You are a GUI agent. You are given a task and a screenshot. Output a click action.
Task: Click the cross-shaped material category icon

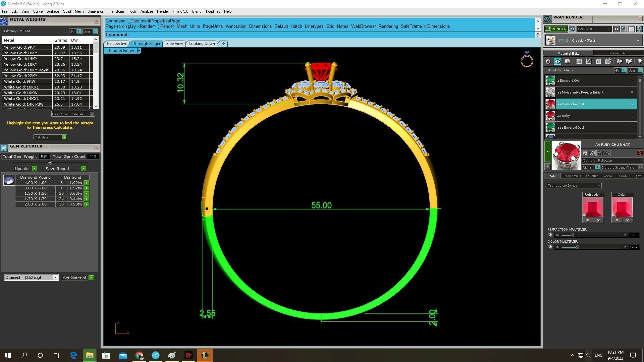click(608, 61)
